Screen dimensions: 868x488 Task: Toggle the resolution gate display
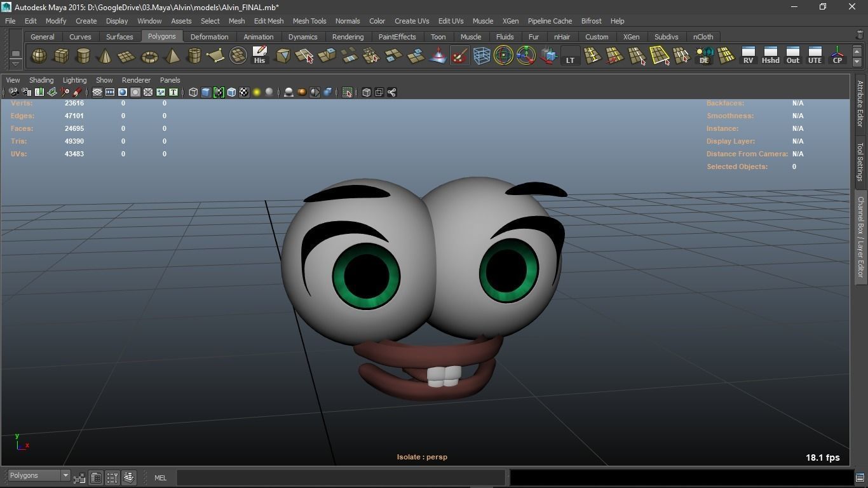[x=123, y=92]
